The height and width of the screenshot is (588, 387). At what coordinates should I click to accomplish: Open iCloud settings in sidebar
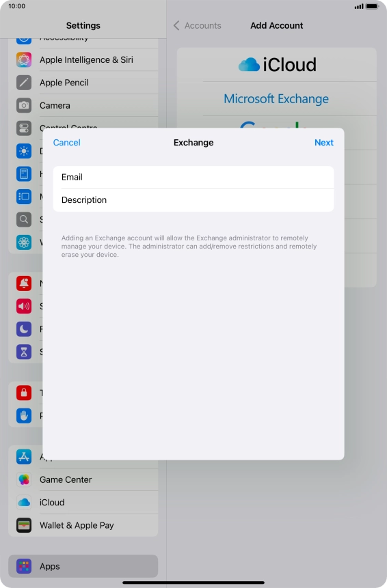pos(83,503)
